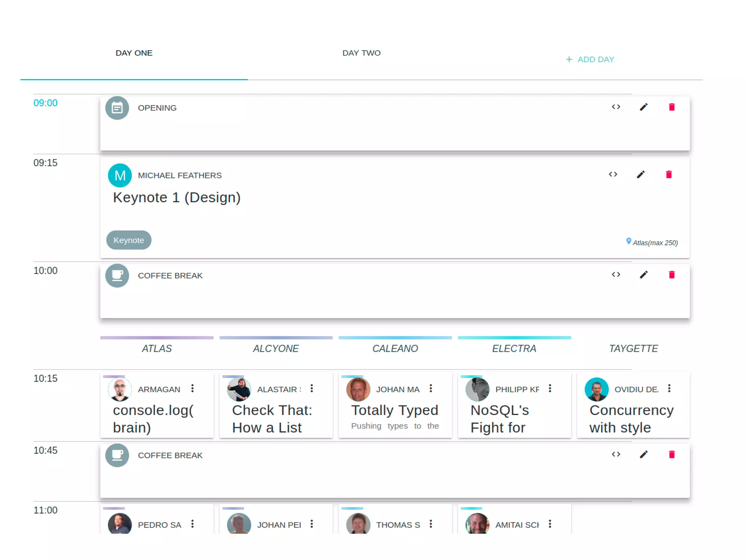Expand options menu for Ovidiu's talk
The width and height of the screenshot is (747, 560).
(x=669, y=389)
